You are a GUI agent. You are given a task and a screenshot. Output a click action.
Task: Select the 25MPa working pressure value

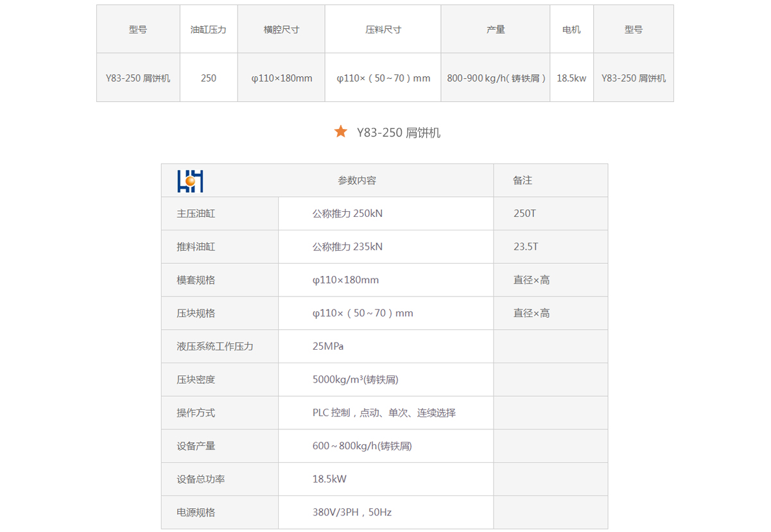tap(328, 347)
